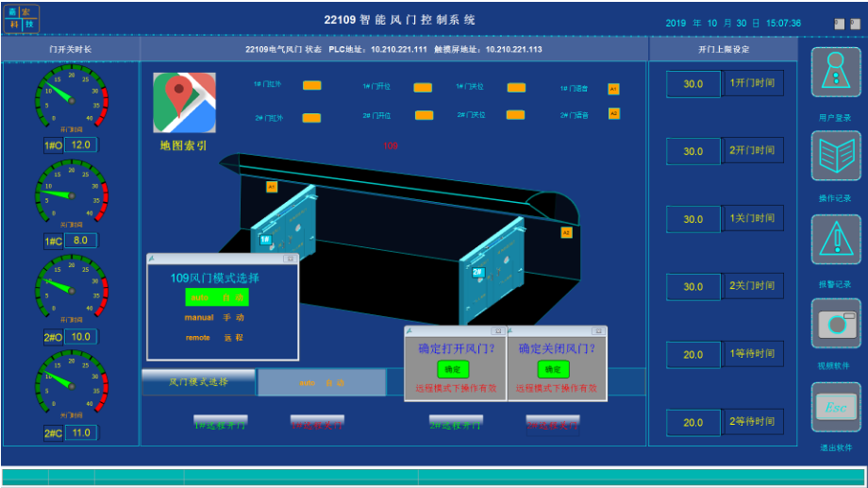Click the 风门模式选择 mode selection button
Image resolution: width=868 pixels, height=488 pixels.
(x=198, y=382)
